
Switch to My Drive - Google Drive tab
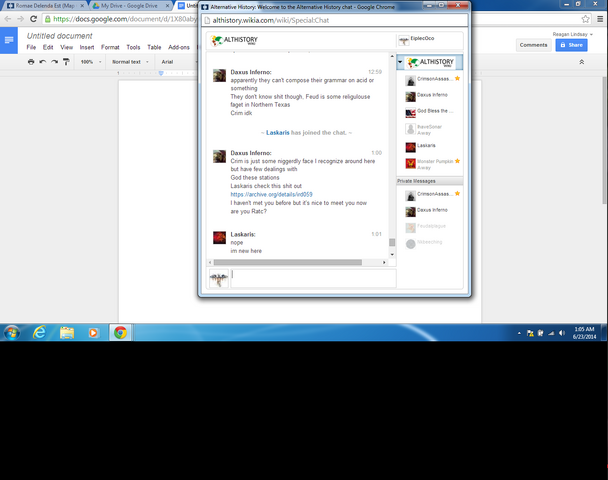131,6
